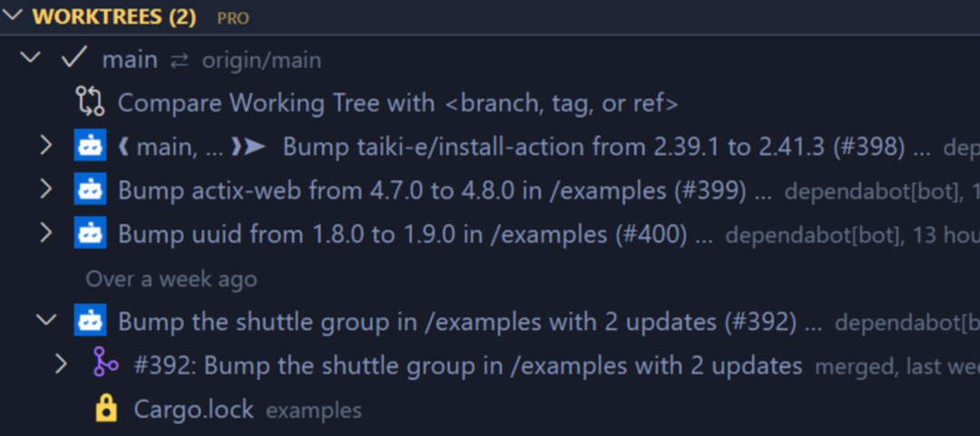Click dependabot avatar on actix-web commit
Screen dimensions: 980x436
click(x=90, y=189)
